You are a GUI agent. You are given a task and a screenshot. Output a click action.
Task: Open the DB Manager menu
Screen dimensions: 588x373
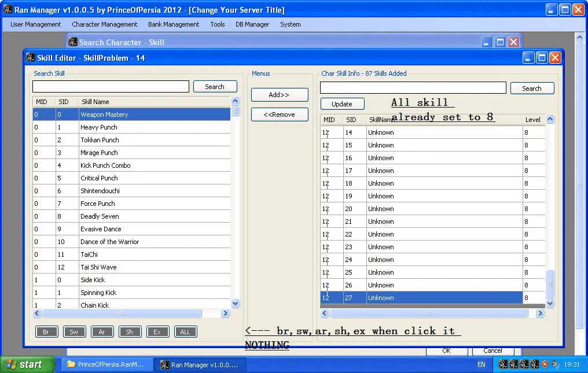point(252,24)
